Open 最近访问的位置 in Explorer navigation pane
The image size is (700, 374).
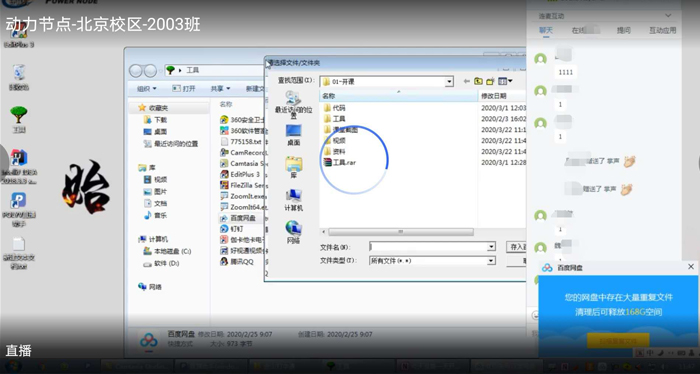click(x=171, y=144)
